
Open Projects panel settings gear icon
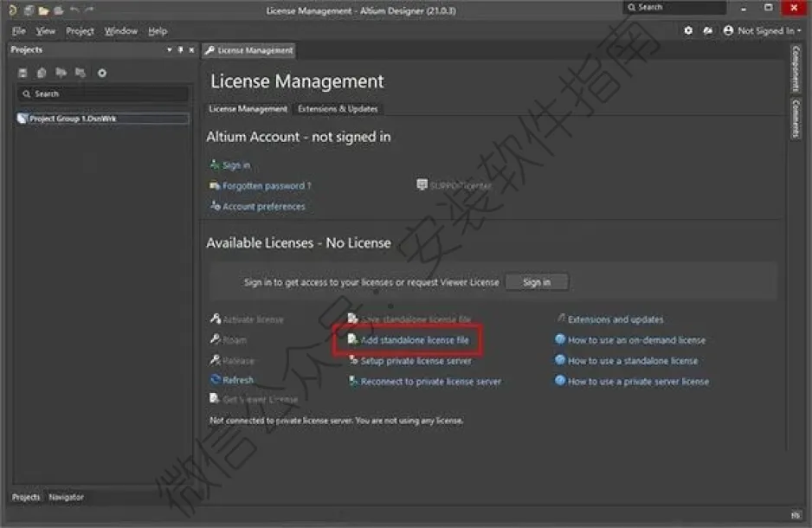[x=102, y=73]
